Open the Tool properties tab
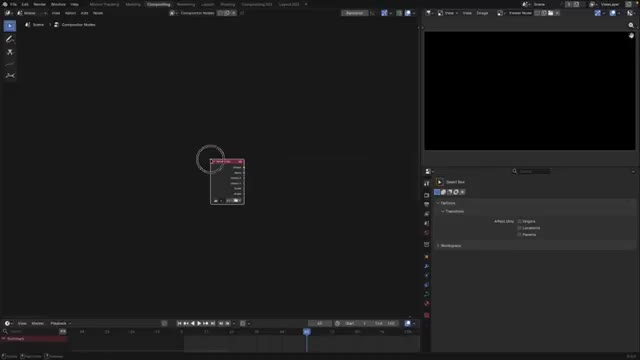 pyautogui.click(x=427, y=184)
